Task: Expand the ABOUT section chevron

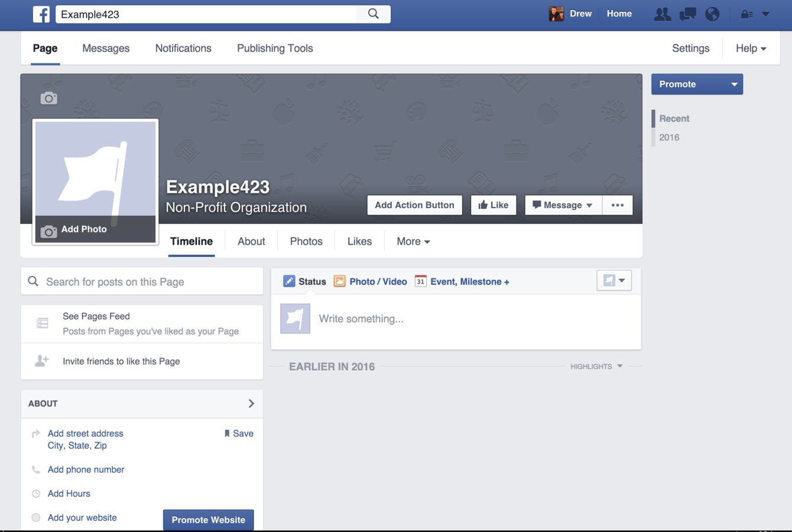Action: coord(251,404)
